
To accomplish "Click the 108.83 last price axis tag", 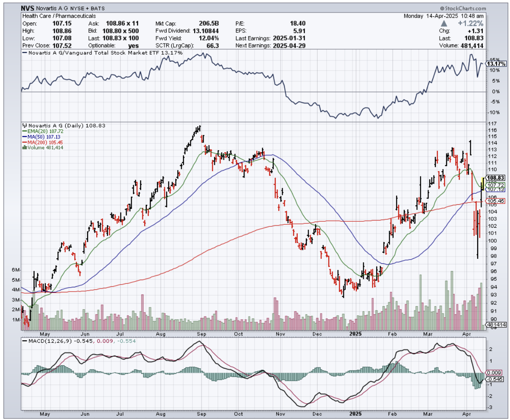I will 495,178.
